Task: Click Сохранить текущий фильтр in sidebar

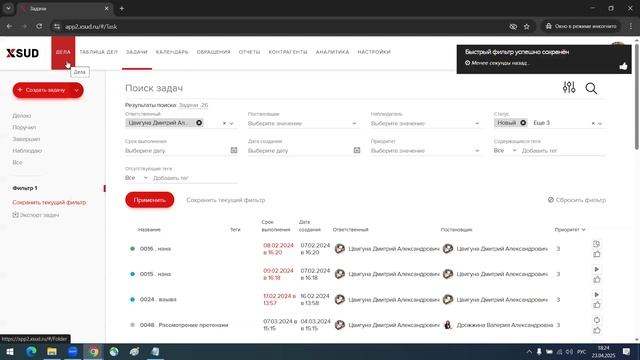Action: point(49,202)
